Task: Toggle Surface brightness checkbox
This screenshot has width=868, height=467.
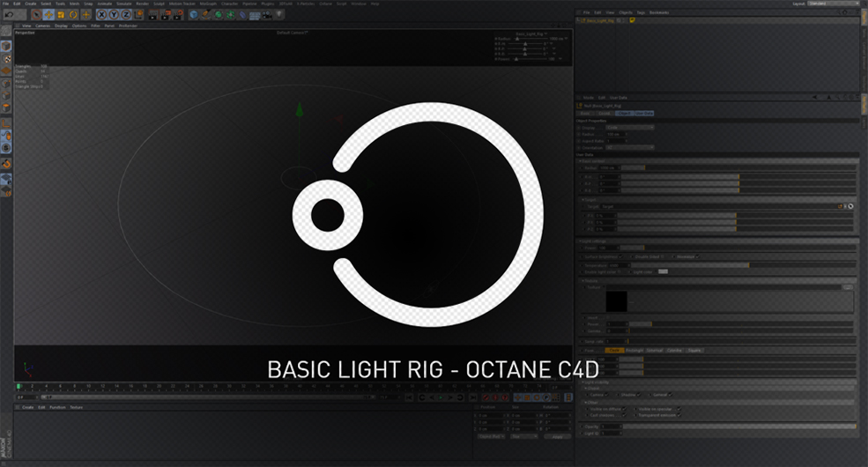Action: tap(621, 256)
